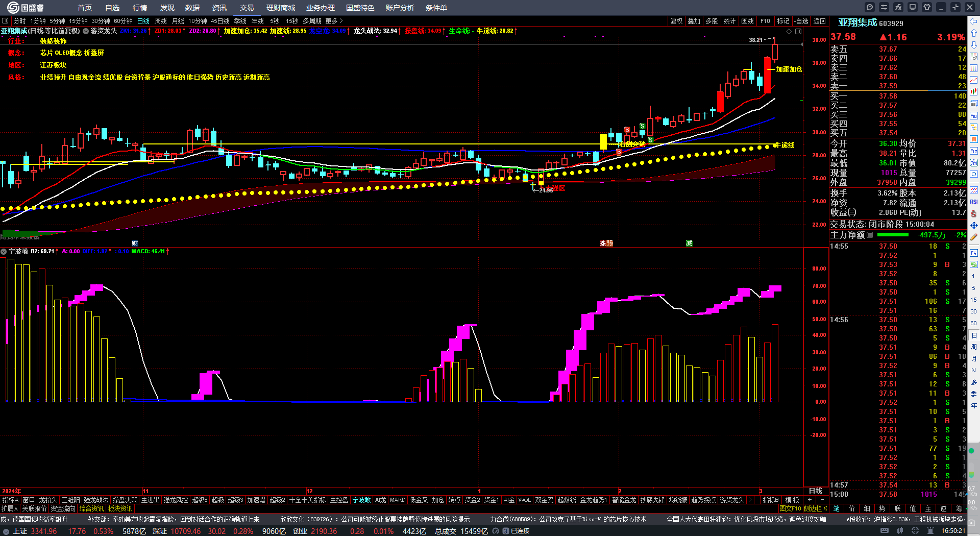Toggle the 多股 multi-stock view button
Viewport: 980px width, 536px height.
coord(712,21)
